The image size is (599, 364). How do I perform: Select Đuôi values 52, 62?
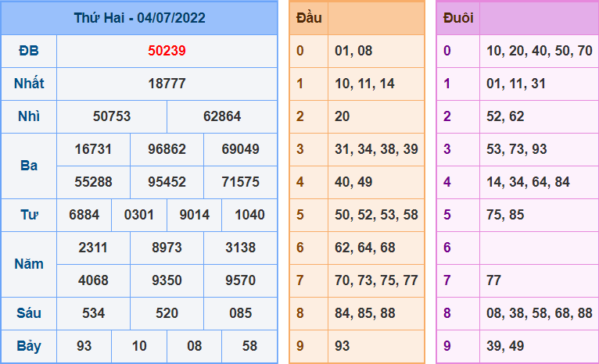point(505,116)
